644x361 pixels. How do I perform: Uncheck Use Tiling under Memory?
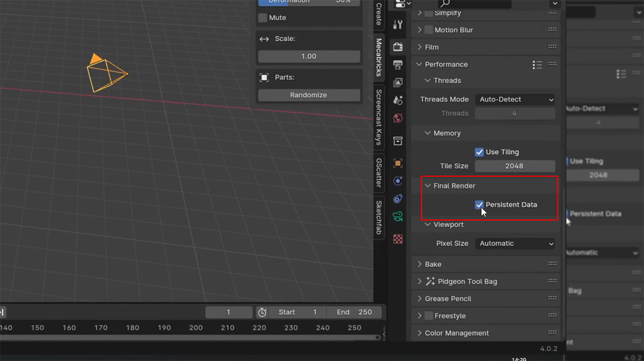(x=479, y=152)
